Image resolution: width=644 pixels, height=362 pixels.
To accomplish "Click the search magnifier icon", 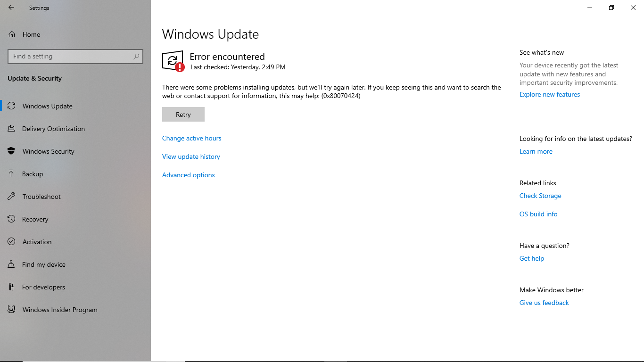I will pyautogui.click(x=136, y=56).
